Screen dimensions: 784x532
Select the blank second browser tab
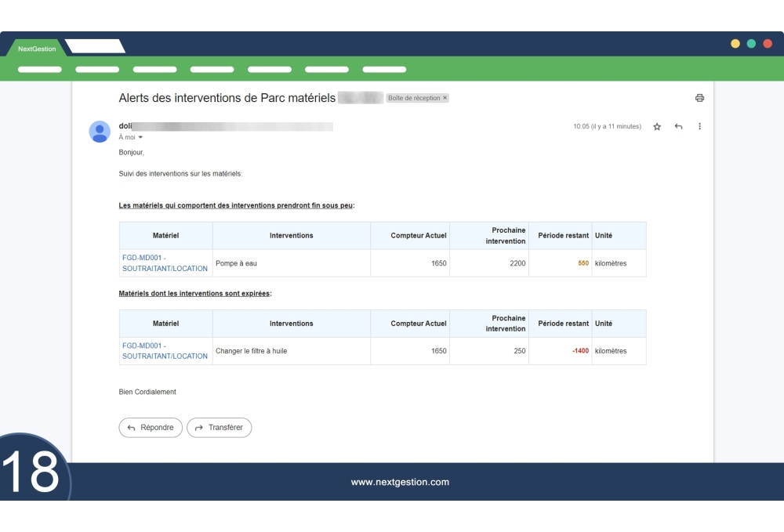point(94,47)
